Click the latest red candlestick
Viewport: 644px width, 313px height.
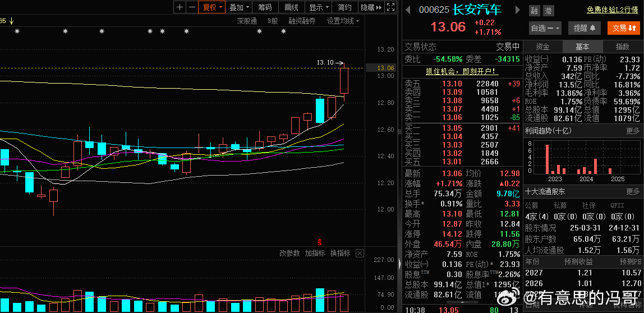coord(344,81)
